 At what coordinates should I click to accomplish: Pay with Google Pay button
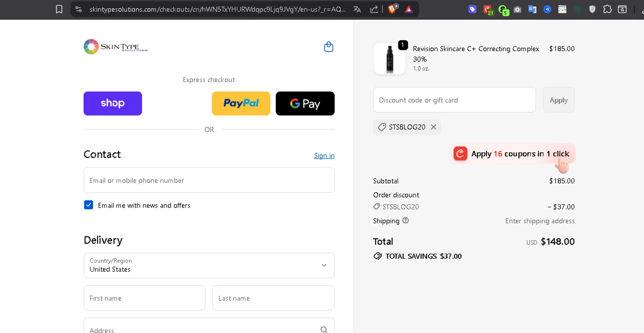tap(305, 103)
